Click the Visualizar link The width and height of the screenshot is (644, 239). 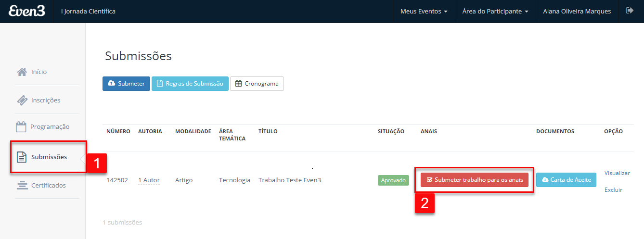tap(617, 173)
